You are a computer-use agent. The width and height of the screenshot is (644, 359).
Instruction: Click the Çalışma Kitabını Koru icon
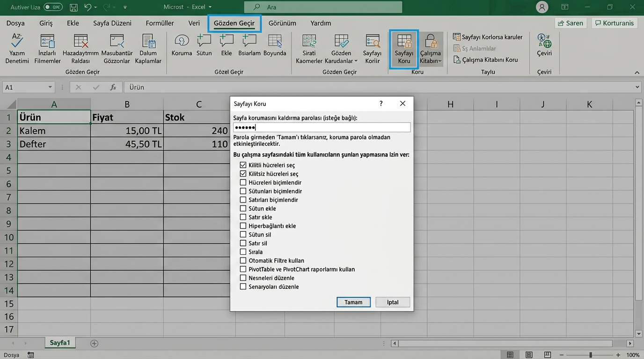tap(457, 60)
